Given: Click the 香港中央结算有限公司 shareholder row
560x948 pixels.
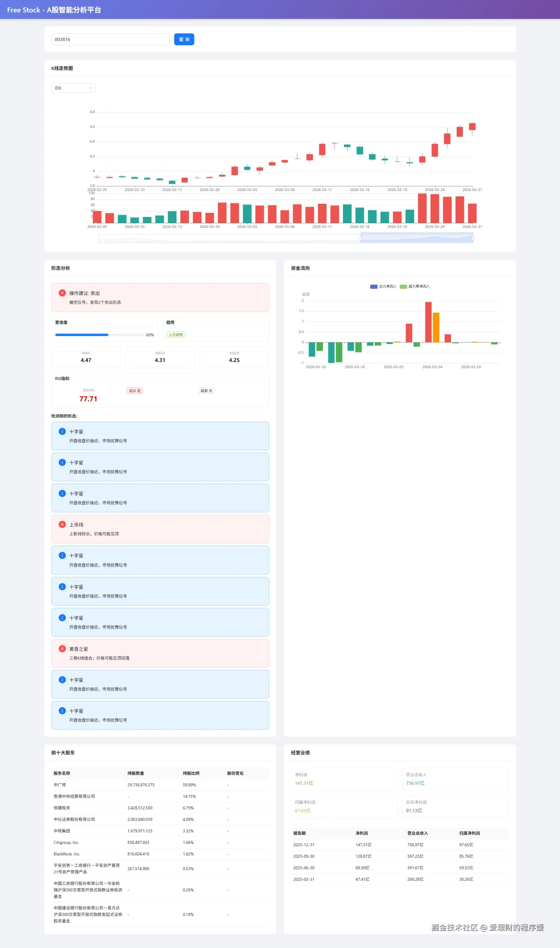Looking at the screenshot, I should 160,796.
